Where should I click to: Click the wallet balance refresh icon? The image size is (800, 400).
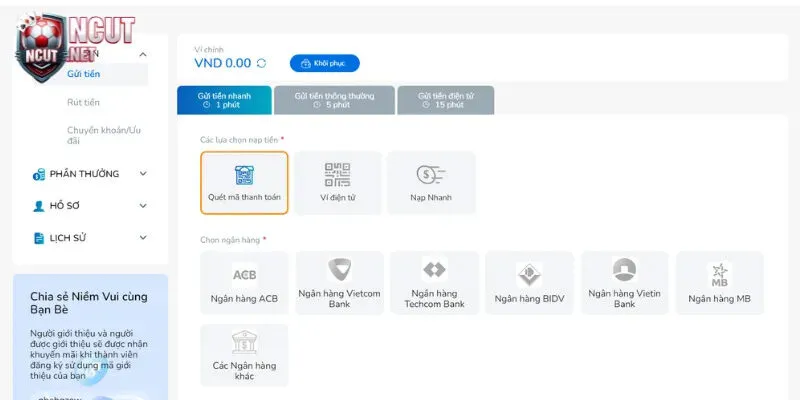[262, 63]
